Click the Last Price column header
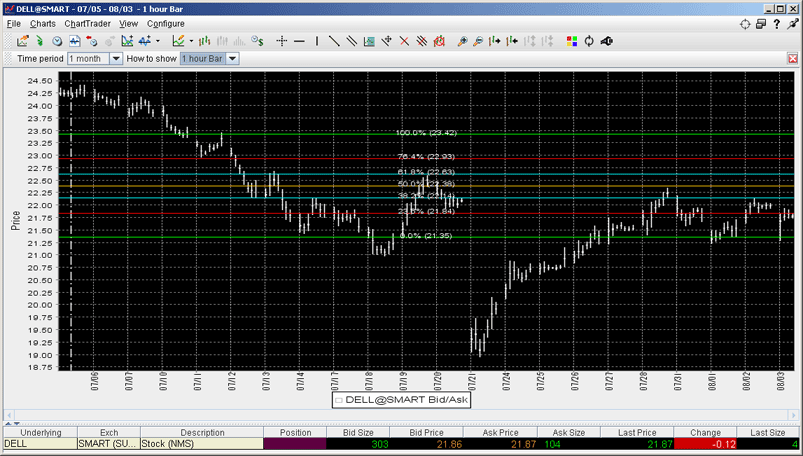803x456 pixels. click(637, 432)
